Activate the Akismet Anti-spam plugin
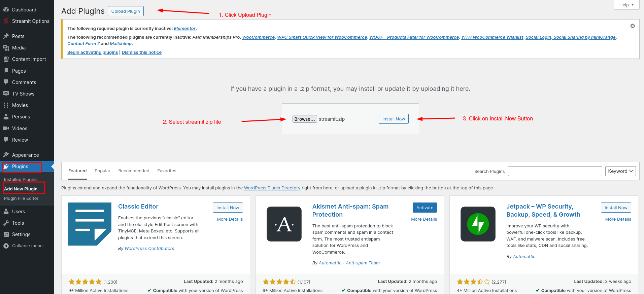This screenshot has height=294, width=644. point(425,208)
